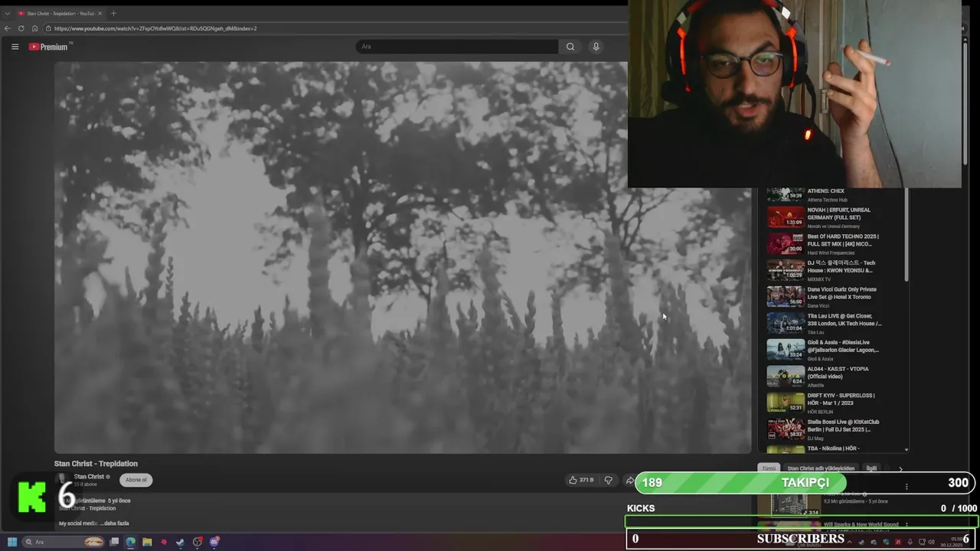Go back with browser back arrow
This screenshot has width=980, height=551.
(8, 28)
